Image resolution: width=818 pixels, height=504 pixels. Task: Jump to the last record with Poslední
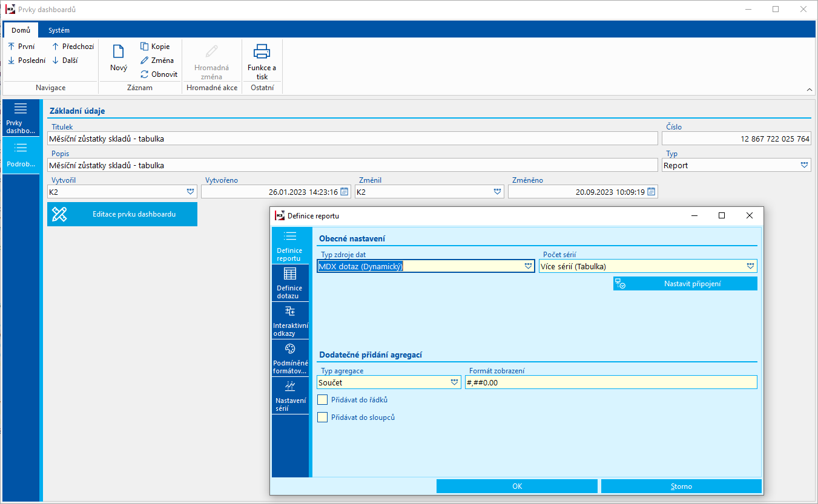[27, 61]
